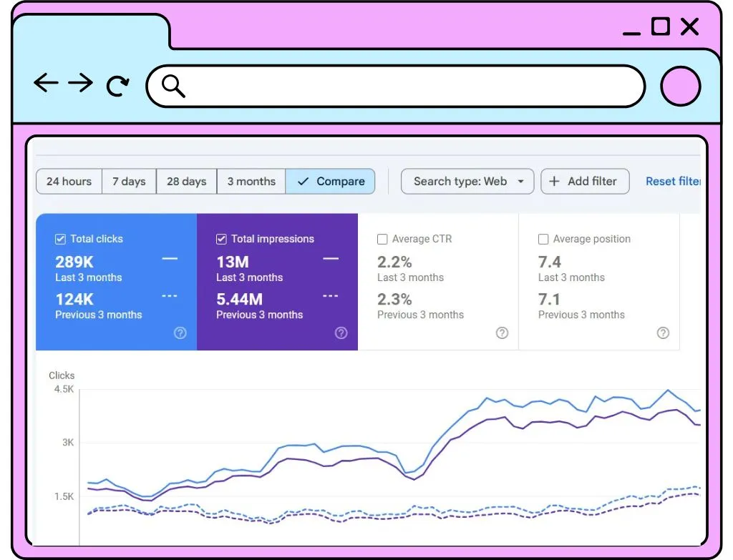Viewport: 733px width, 560px height.
Task: Open help icon on Total impressions card
Action: point(341,333)
